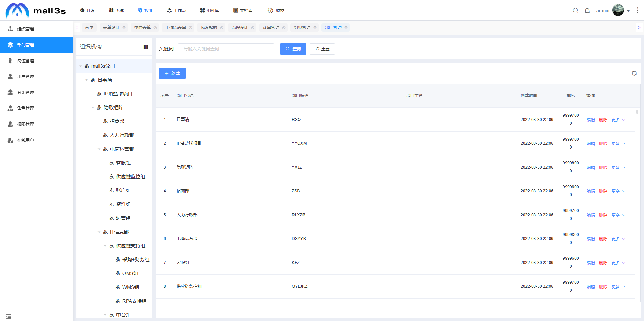The width and height of the screenshot is (644, 321).
Task: Click the admin avatar picture
Action: 618,10
